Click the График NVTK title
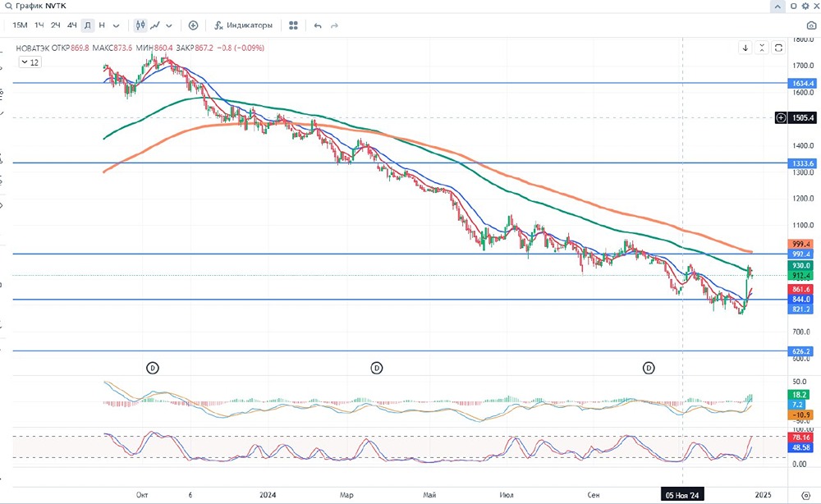 pyautogui.click(x=41, y=6)
